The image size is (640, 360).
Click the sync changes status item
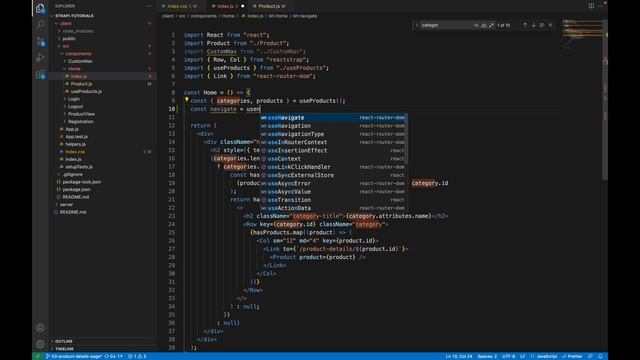pos(113,356)
